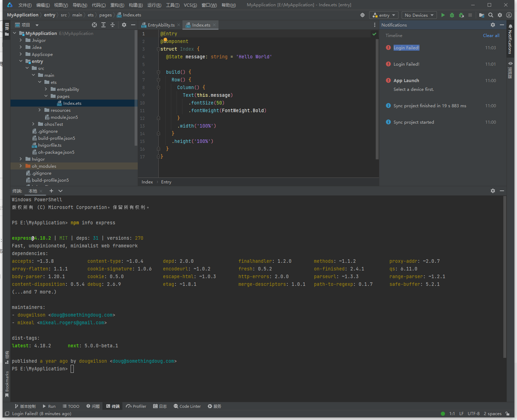The image size is (517, 420).
Task: Open the 构建(B) build menu
Action: [x=136, y=5]
